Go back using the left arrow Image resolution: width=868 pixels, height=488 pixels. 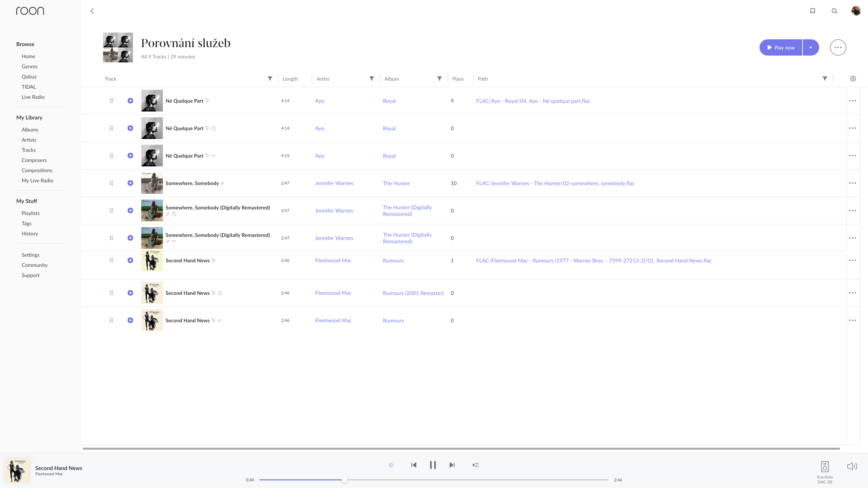point(92,11)
